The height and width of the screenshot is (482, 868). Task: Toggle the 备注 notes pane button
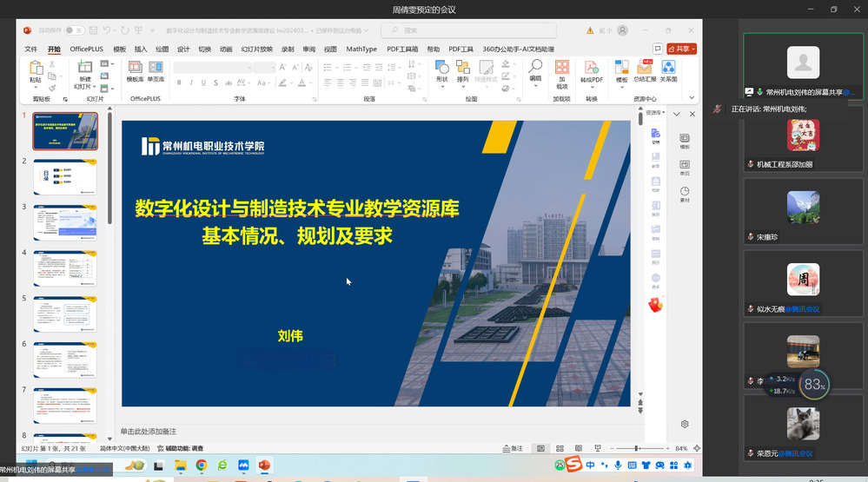(513, 448)
